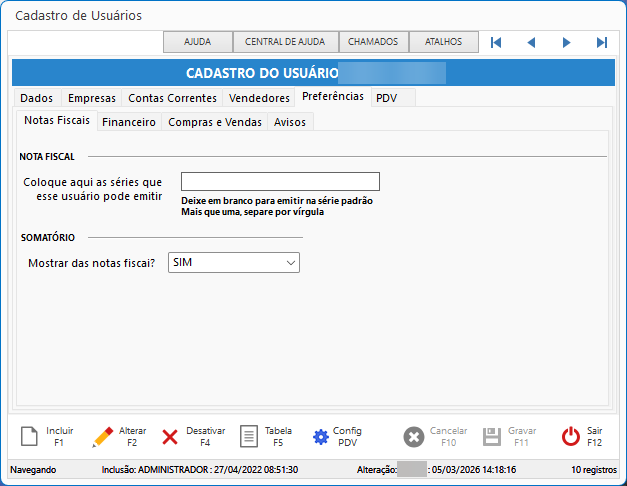The image size is (627, 486).
Task: Click the Alterar F2 pencil icon
Action: [x=102, y=436]
